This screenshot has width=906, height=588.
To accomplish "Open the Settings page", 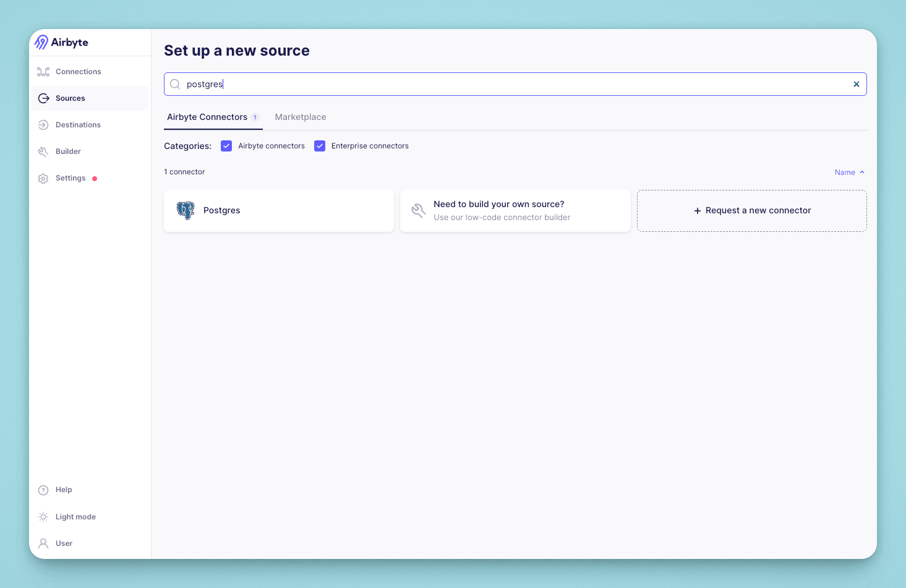I will tap(90, 178).
